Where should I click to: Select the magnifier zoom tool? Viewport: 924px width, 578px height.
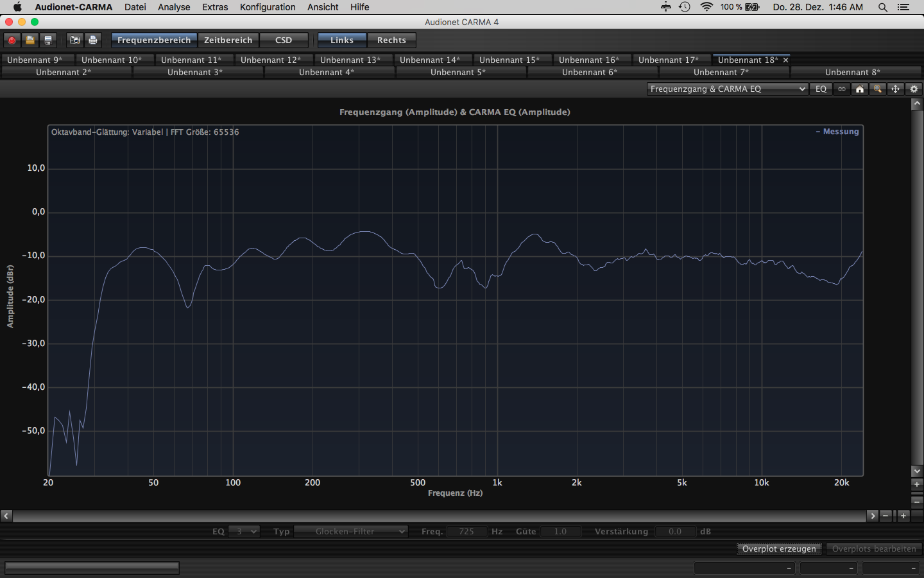point(878,89)
